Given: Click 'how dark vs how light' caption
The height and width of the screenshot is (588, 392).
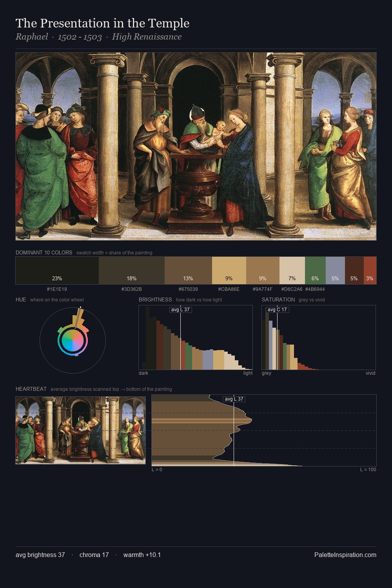Looking at the screenshot, I should click(x=199, y=300).
